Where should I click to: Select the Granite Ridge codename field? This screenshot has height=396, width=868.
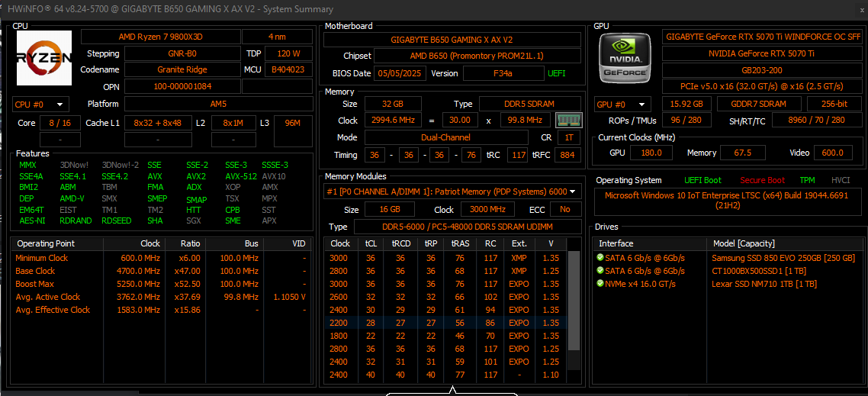(182, 69)
